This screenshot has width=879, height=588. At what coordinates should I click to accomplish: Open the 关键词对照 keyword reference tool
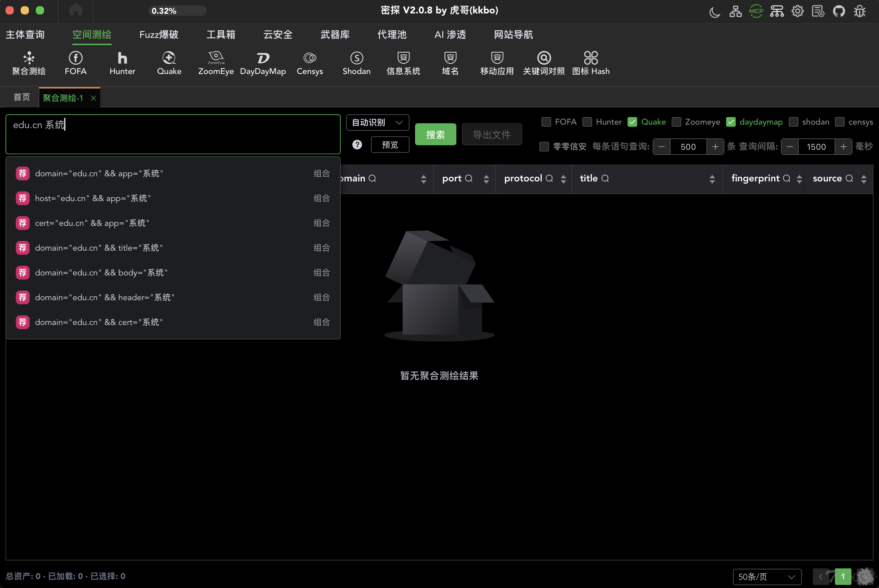(x=544, y=63)
